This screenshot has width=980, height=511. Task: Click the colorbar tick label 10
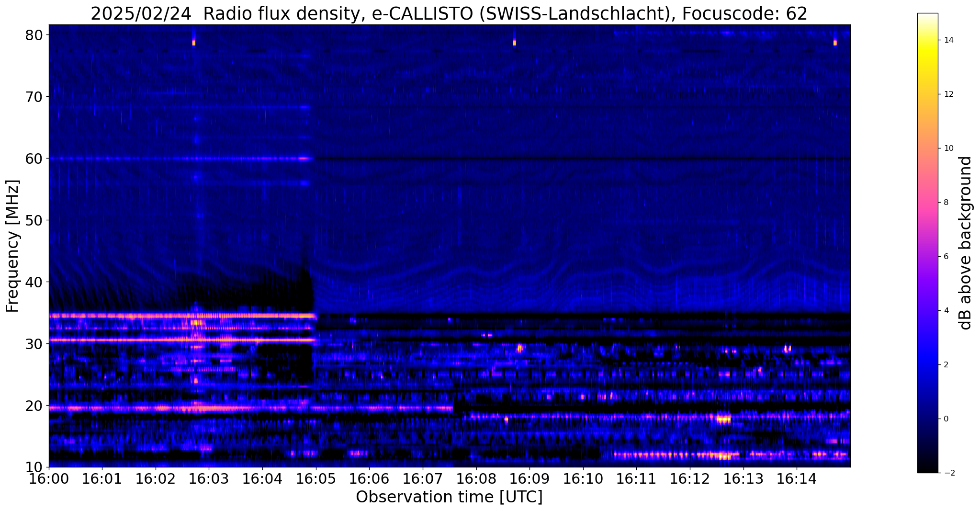coord(948,148)
